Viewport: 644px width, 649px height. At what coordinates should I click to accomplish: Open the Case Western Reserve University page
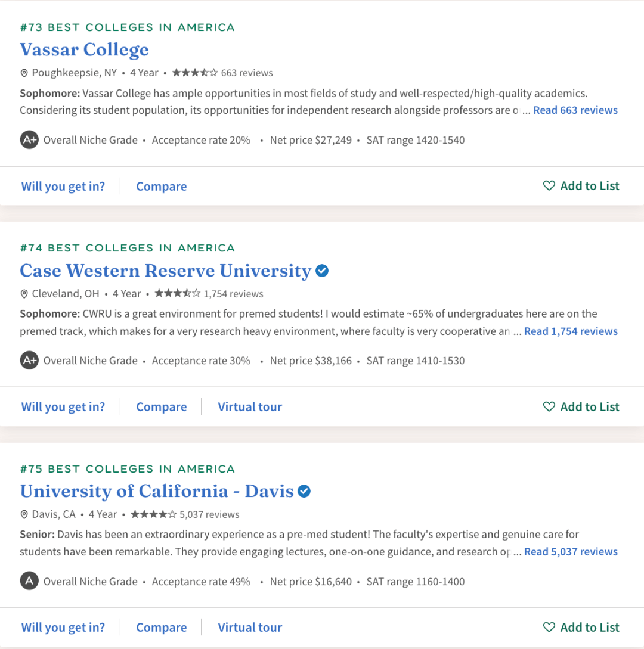pos(166,271)
